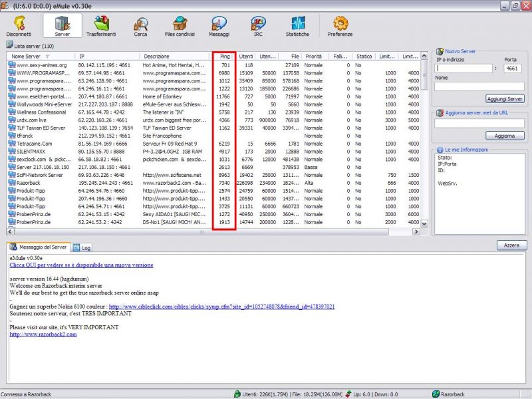Click the Aggiorna server.met icon
Image resolution: width=532 pixels, height=399 pixels.
point(440,113)
